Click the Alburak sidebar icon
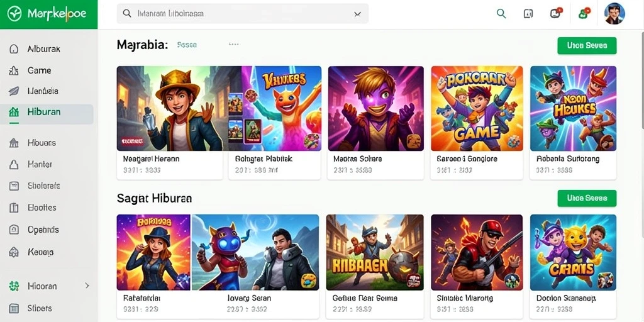 pos(14,49)
